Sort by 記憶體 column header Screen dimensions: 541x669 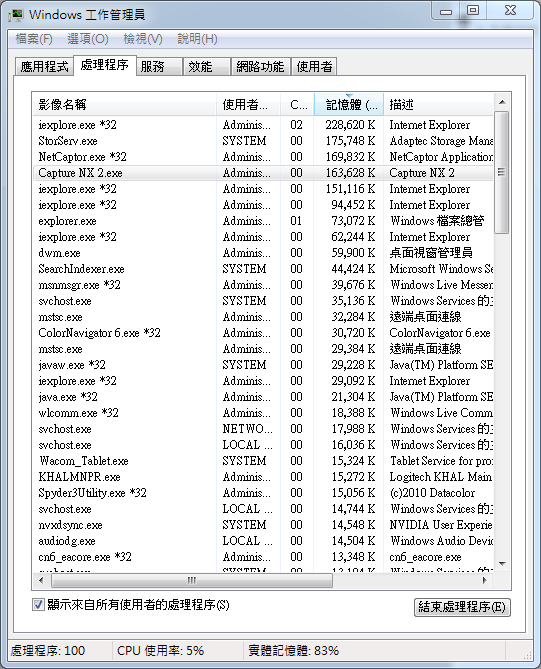[x=349, y=105]
